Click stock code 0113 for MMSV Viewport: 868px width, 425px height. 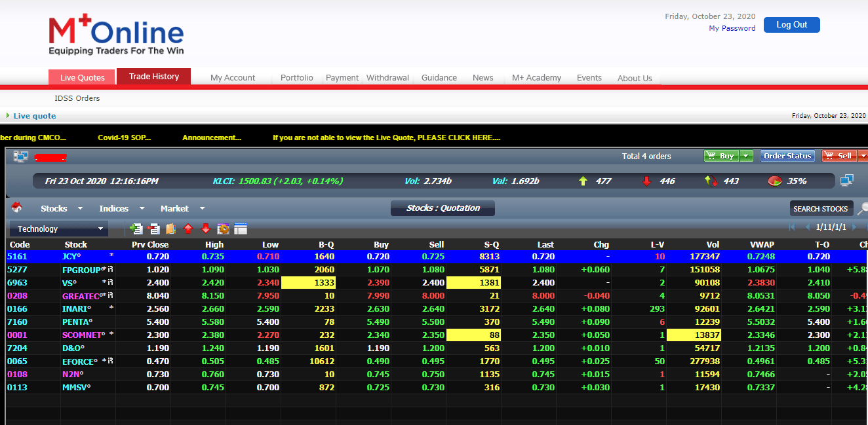pyautogui.click(x=17, y=388)
